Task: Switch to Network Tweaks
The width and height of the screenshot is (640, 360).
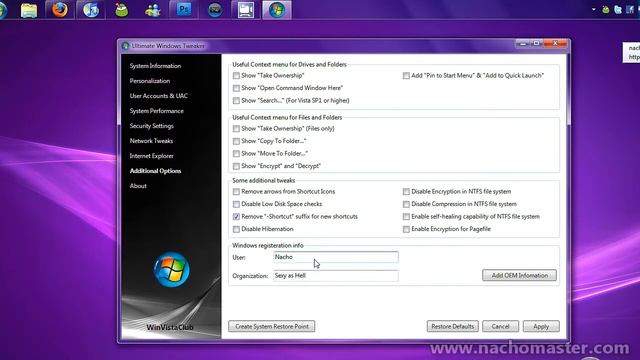Action: [151, 141]
